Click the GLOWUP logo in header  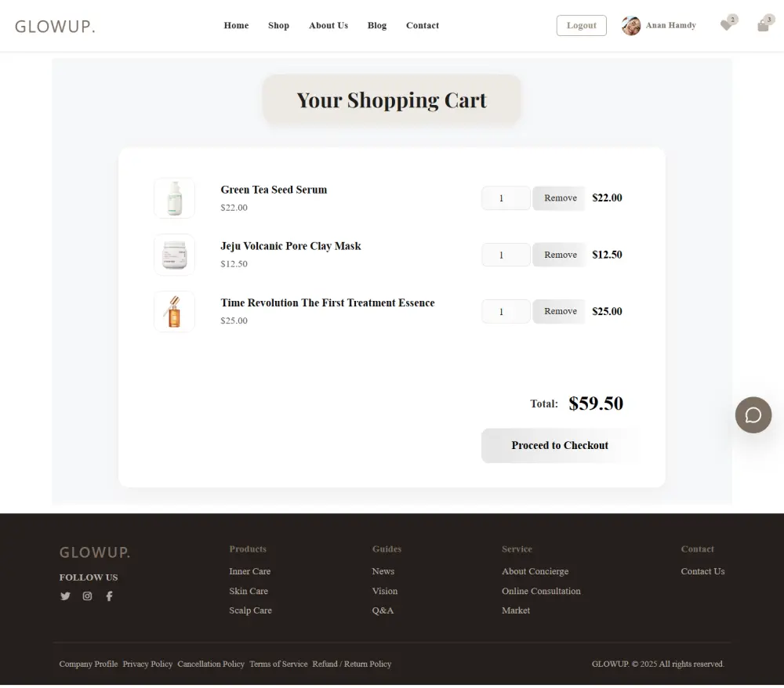tap(55, 25)
